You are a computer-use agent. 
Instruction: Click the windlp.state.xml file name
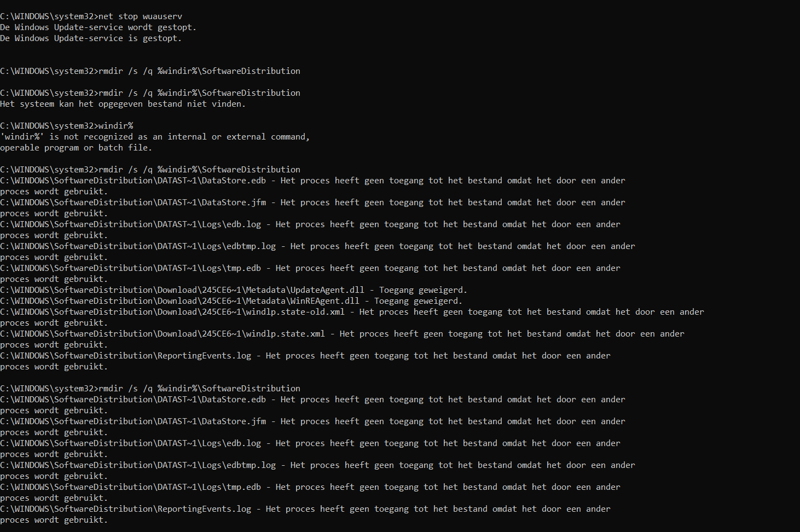coord(285,334)
